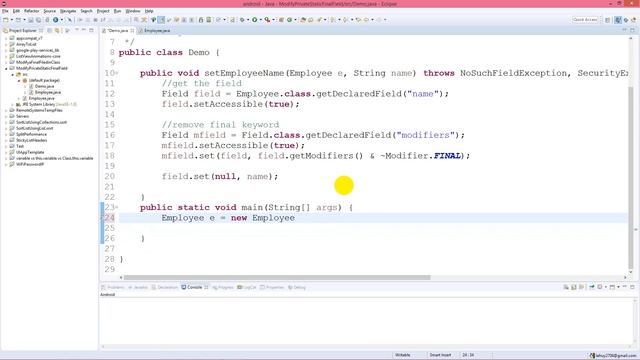This screenshot has height=360, width=640.
Task: Toggle the highlighted editor toolbar button
Action: pyautogui.click(x=161, y=20)
